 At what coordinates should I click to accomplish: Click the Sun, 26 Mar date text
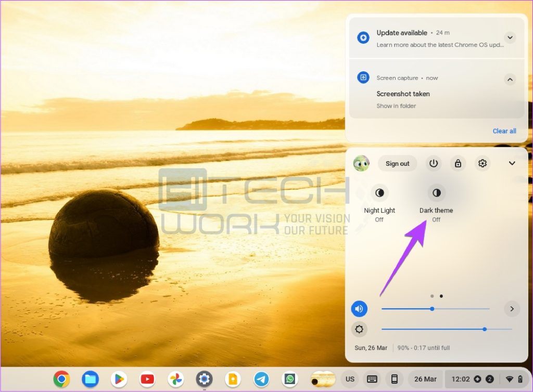coord(371,348)
